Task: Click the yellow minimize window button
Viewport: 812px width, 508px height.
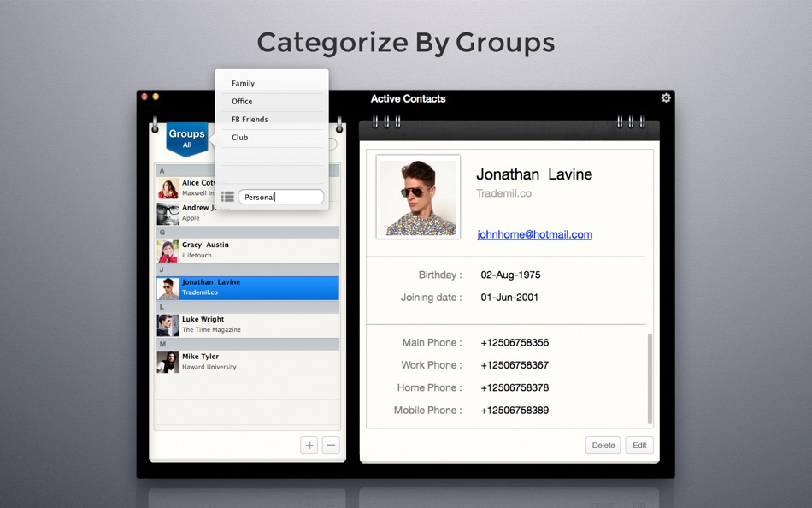Action: coord(156,97)
